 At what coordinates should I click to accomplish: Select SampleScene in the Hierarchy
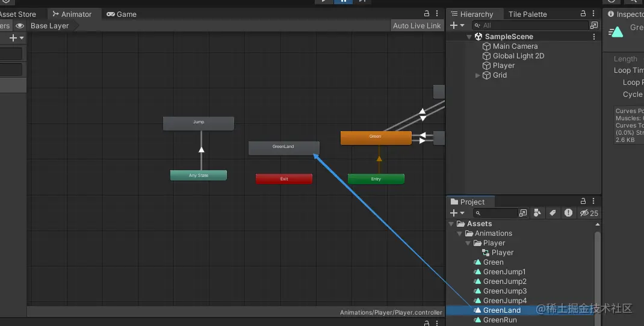509,37
